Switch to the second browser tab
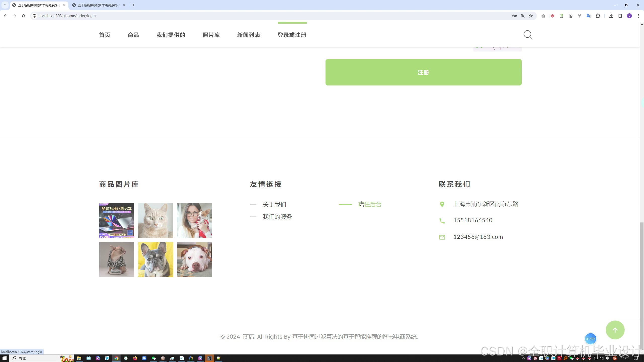This screenshot has width=644, height=362. tap(98, 5)
